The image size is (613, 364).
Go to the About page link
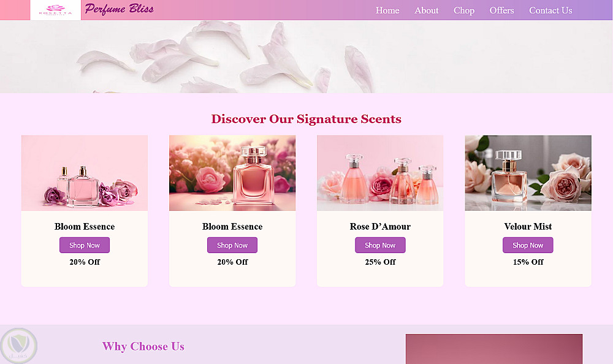pyautogui.click(x=426, y=10)
